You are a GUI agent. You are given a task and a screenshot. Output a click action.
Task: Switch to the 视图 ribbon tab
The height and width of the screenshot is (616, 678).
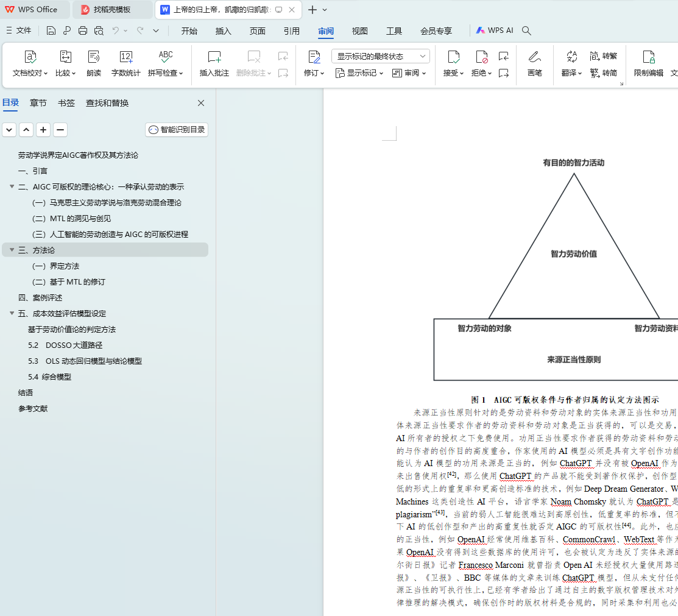tap(360, 30)
